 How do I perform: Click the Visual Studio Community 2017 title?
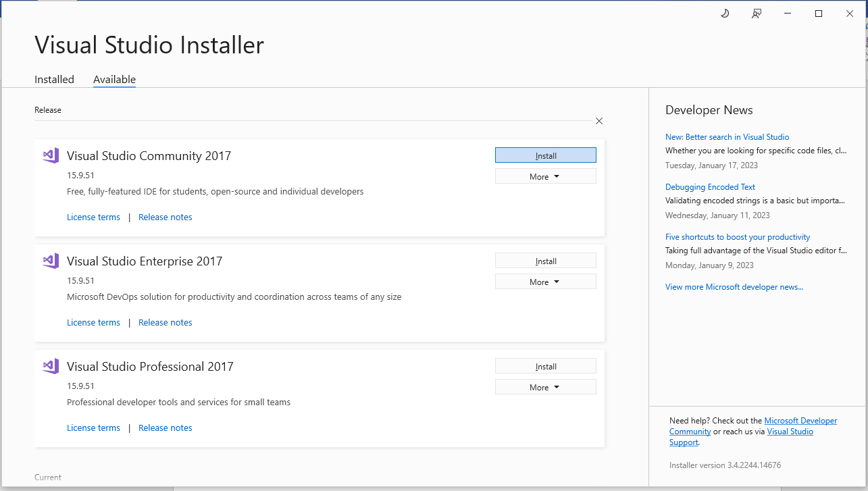click(x=149, y=155)
